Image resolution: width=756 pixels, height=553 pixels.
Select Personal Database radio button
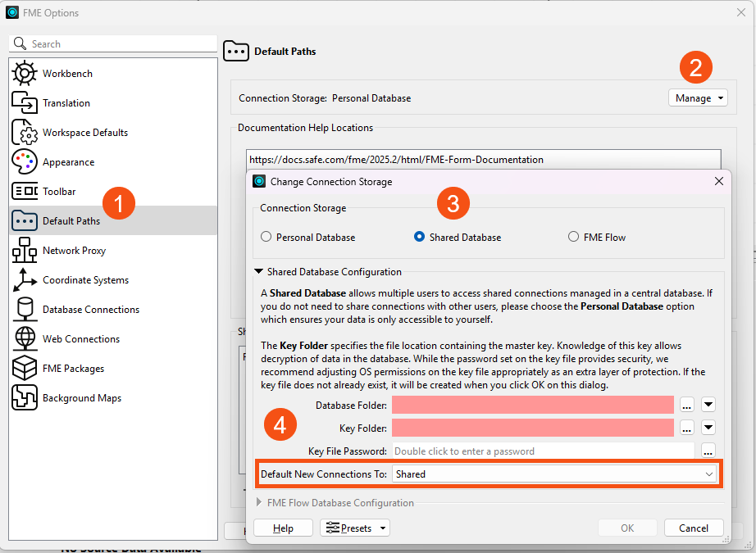click(266, 237)
